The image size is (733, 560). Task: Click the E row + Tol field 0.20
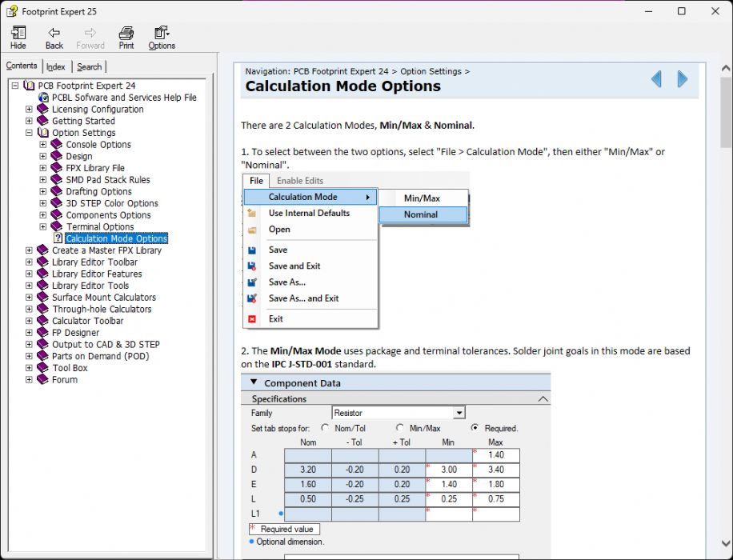tap(402, 484)
